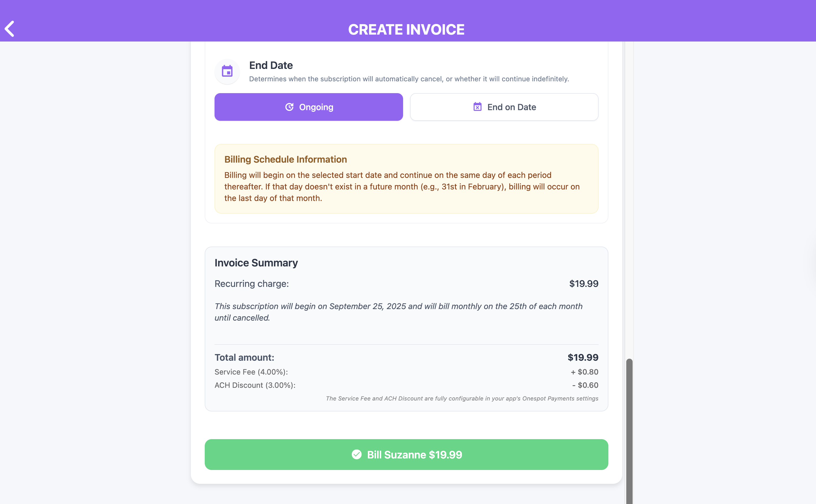This screenshot has width=816, height=504.
Task: Click the + $0.80 service fee amount
Action: click(584, 372)
